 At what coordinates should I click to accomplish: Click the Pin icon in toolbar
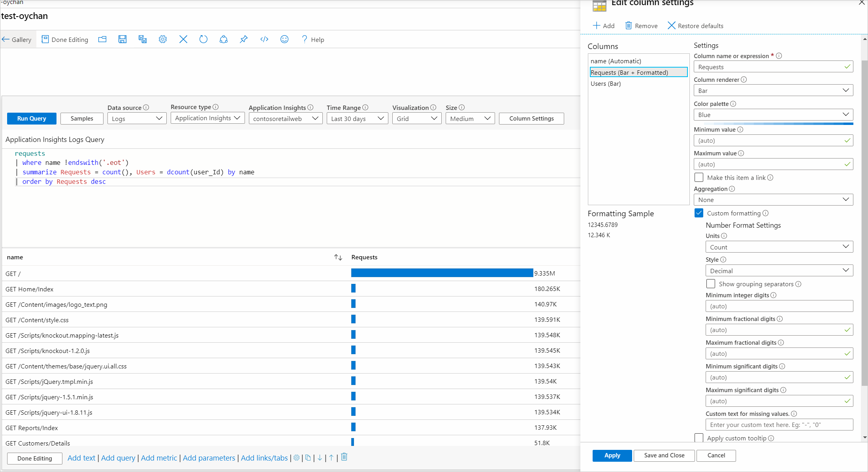click(x=244, y=39)
